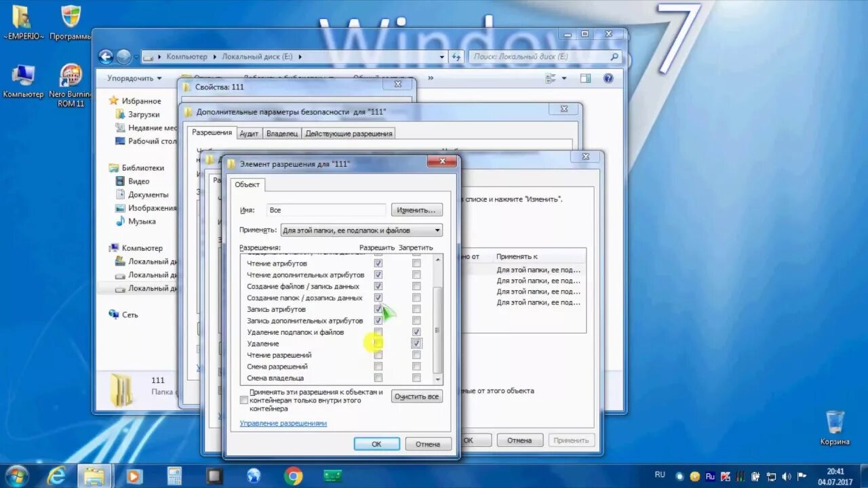Uncheck Allow for Чтение атрибутов
868x488 pixels.
click(x=378, y=263)
